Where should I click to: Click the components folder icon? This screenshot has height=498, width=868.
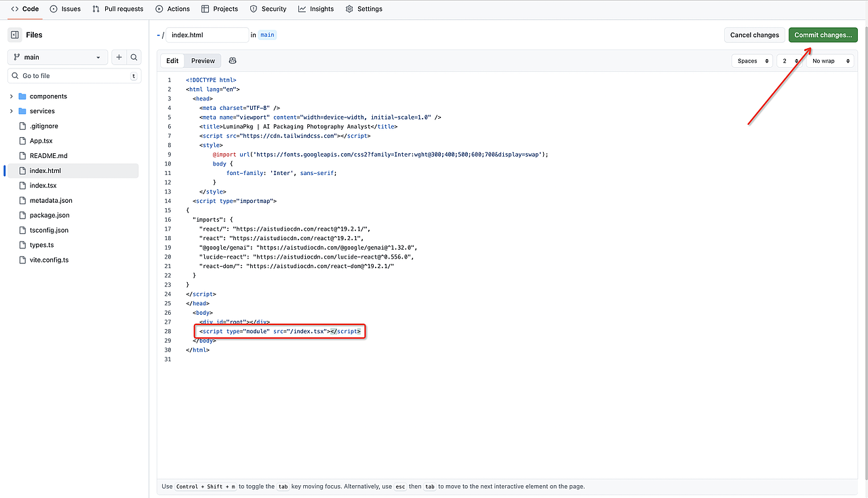(x=22, y=96)
